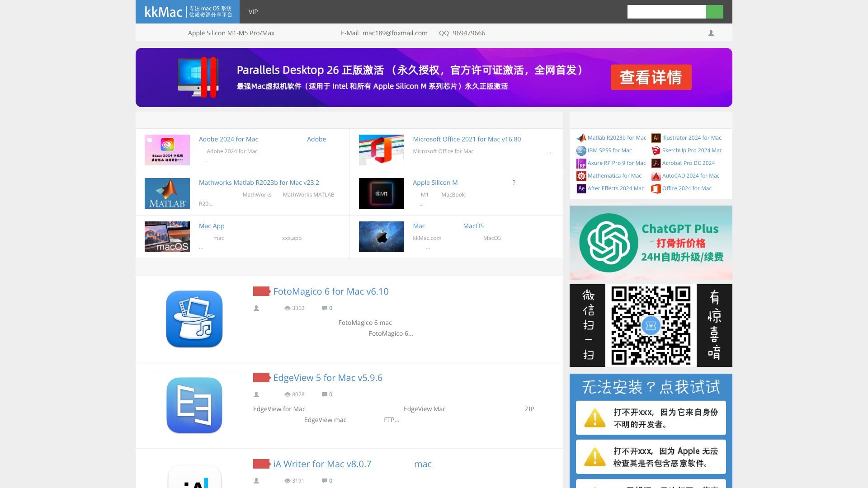Viewport: 868px width, 488px height.
Task: Click the After Effects Ae icon
Action: click(x=581, y=188)
